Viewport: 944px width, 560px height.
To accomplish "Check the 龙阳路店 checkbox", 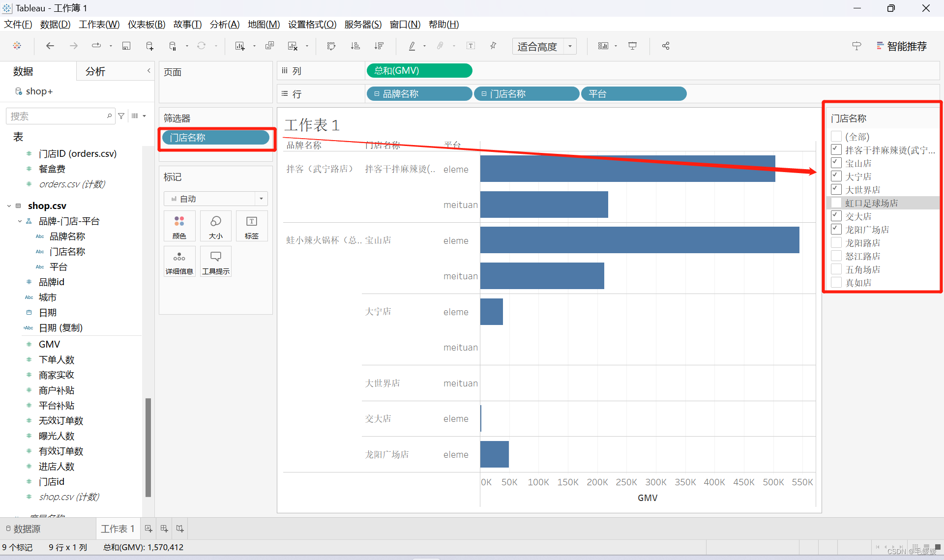I will 836,242.
